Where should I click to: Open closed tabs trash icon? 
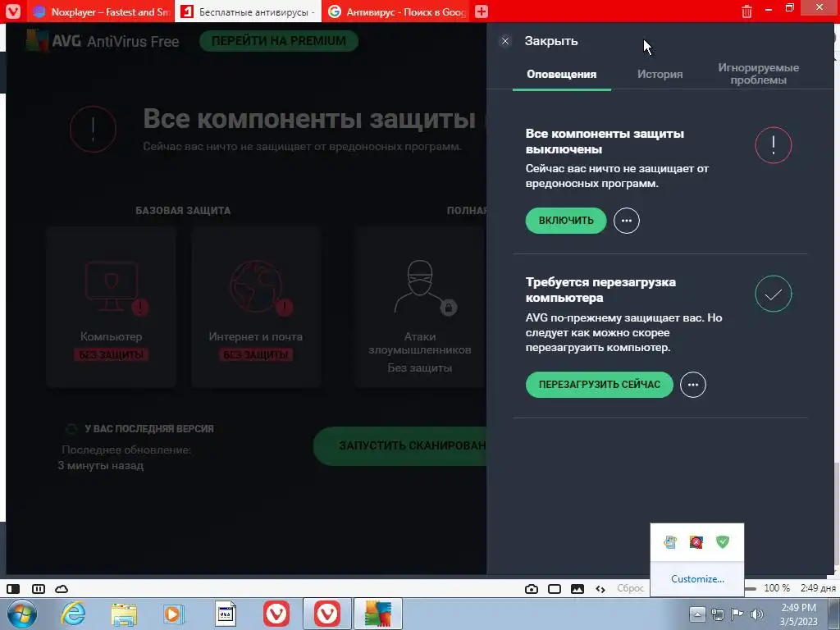(x=746, y=11)
